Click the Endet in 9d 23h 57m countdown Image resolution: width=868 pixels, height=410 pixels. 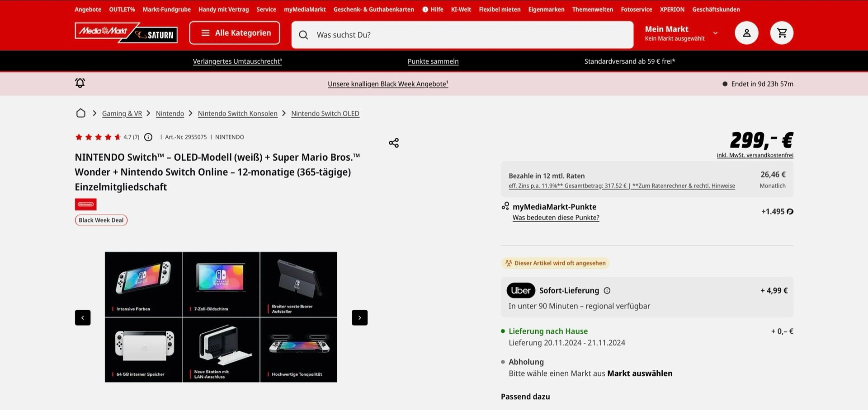pyautogui.click(x=758, y=84)
